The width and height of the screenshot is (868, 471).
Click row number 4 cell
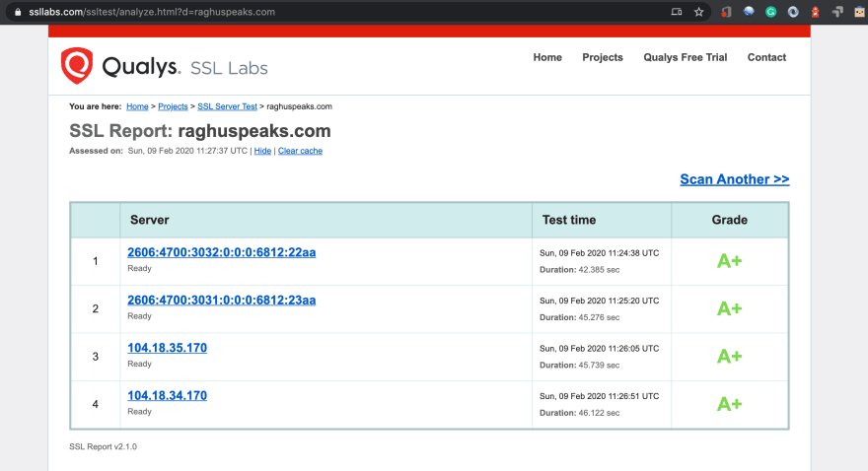[x=96, y=404]
